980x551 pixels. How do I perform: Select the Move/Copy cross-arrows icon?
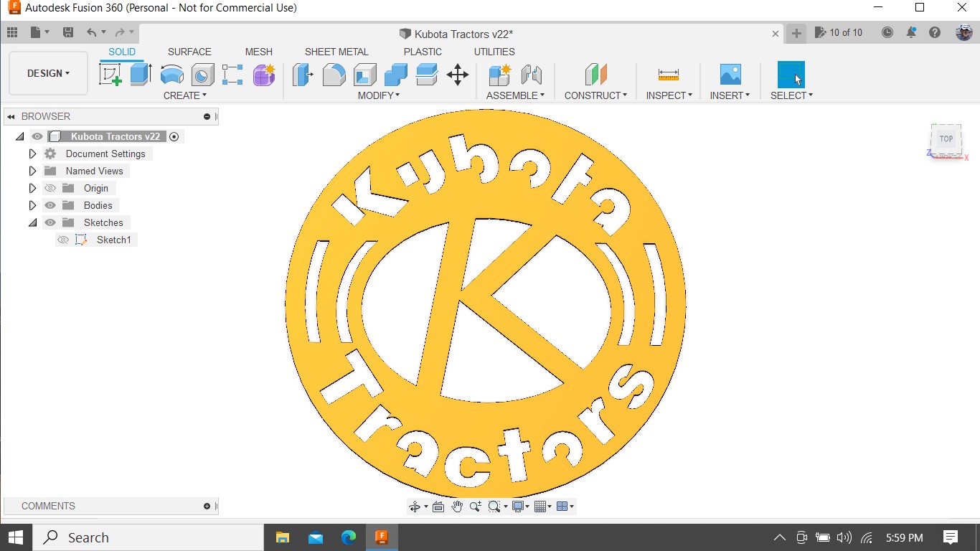click(457, 75)
